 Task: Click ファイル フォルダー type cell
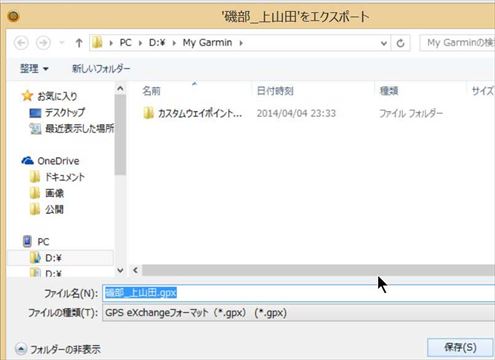coord(411,114)
